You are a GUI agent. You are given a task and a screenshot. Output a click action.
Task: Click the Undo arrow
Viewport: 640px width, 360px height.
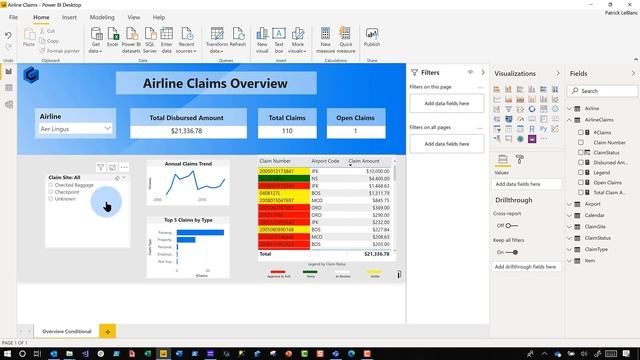click(8, 36)
